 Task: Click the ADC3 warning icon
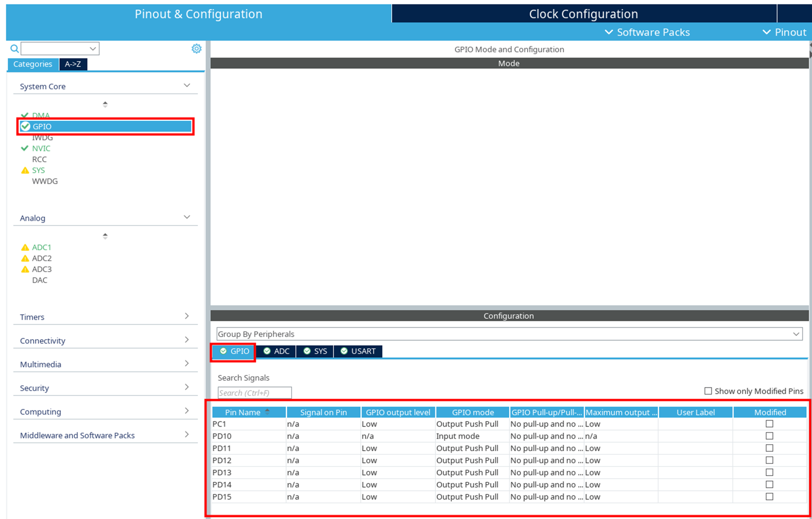[25, 269]
